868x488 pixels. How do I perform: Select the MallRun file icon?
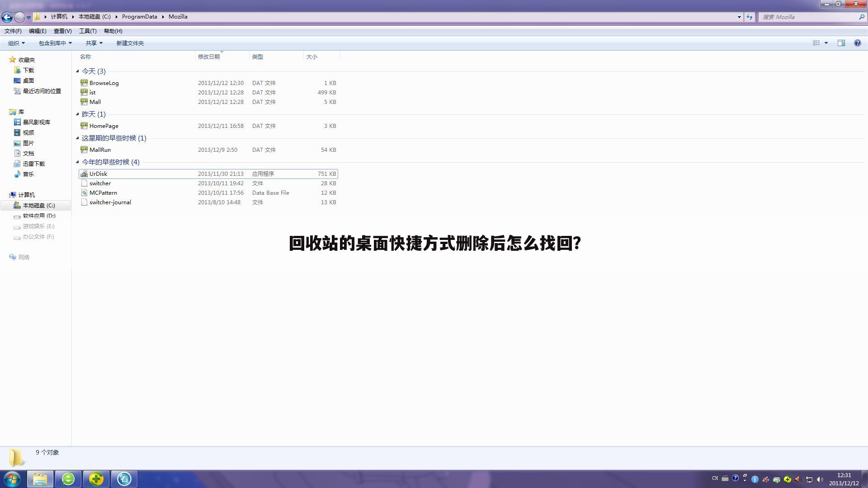click(x=84, y=150)
